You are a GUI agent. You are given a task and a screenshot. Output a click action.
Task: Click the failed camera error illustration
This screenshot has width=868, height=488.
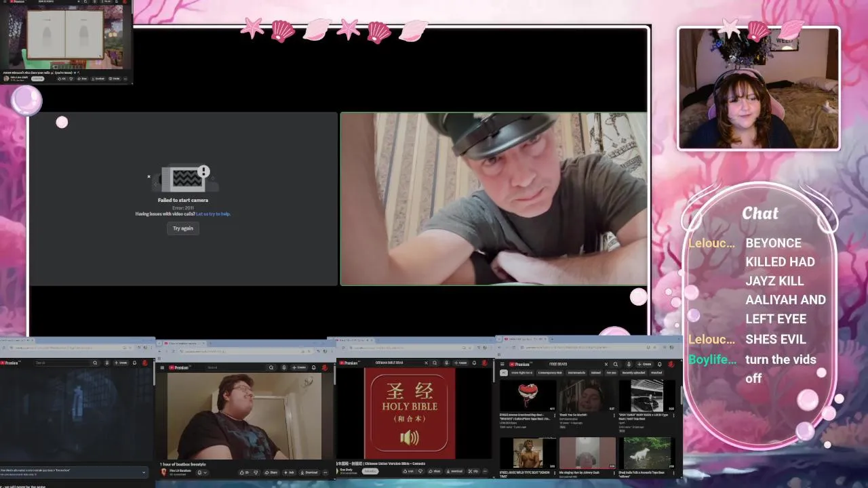coord(185,179)
